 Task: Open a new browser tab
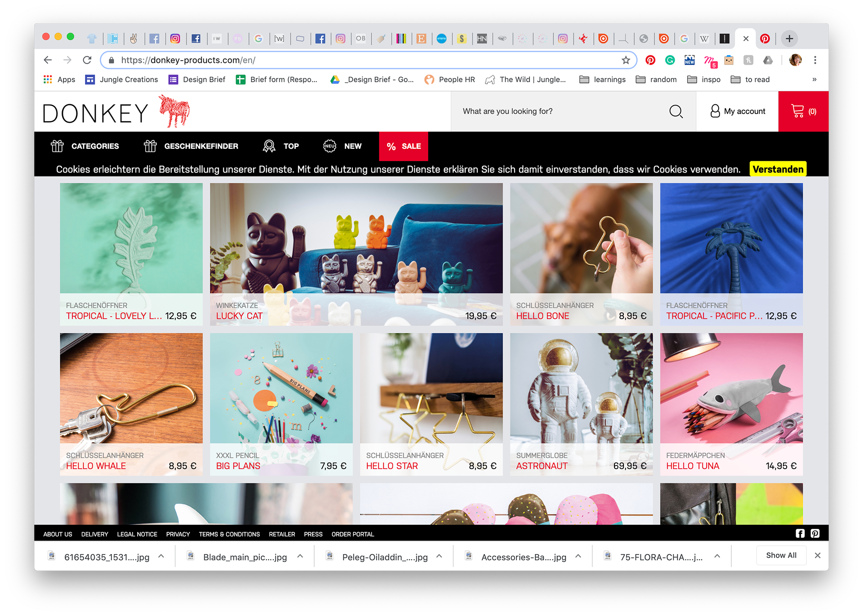pos(789,39)
